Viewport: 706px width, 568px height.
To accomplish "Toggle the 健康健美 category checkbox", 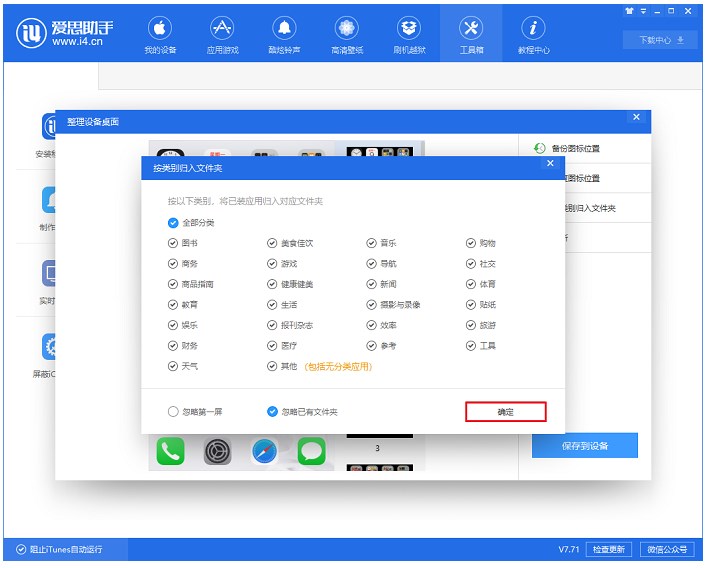I will [x=272, y=284].
